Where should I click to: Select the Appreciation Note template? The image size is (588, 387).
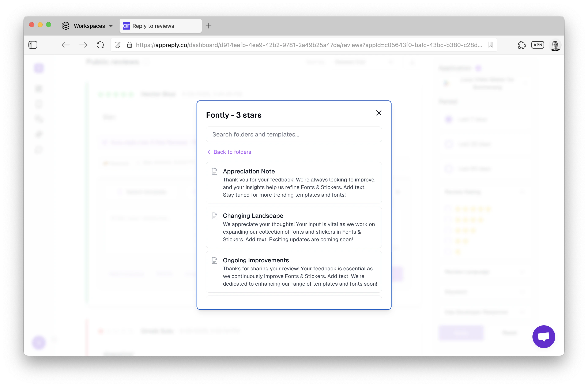click(294, 183)
